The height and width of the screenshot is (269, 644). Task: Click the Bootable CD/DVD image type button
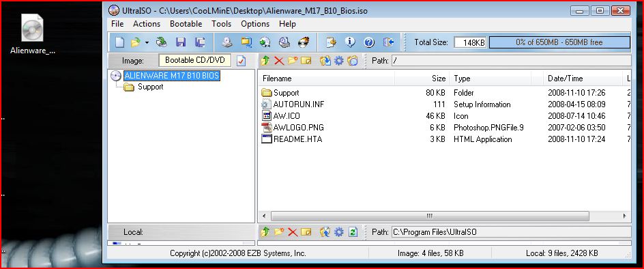195,61
